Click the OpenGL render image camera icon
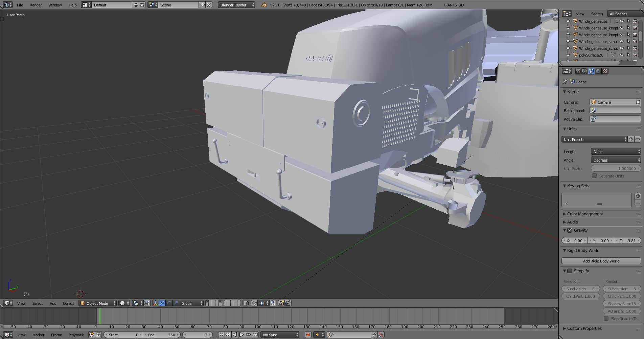The height and width of the screenshot is (339, 644). [x=281, y=303]
